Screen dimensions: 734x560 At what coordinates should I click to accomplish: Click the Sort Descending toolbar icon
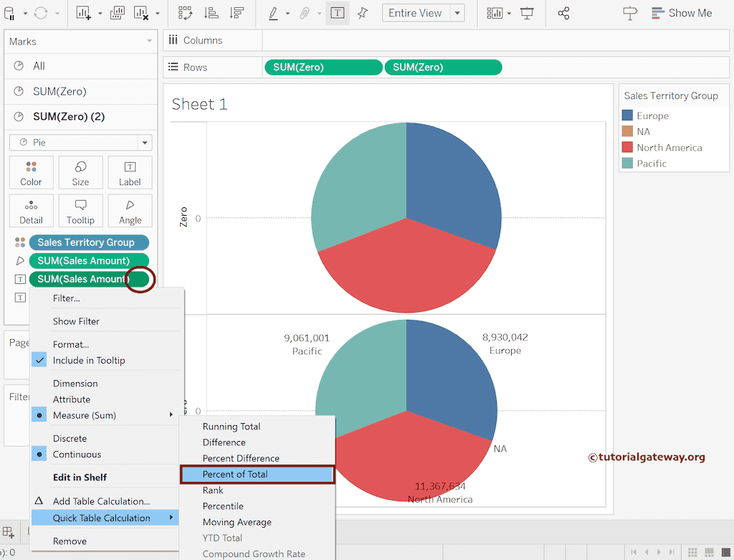(x=236, y=13)
